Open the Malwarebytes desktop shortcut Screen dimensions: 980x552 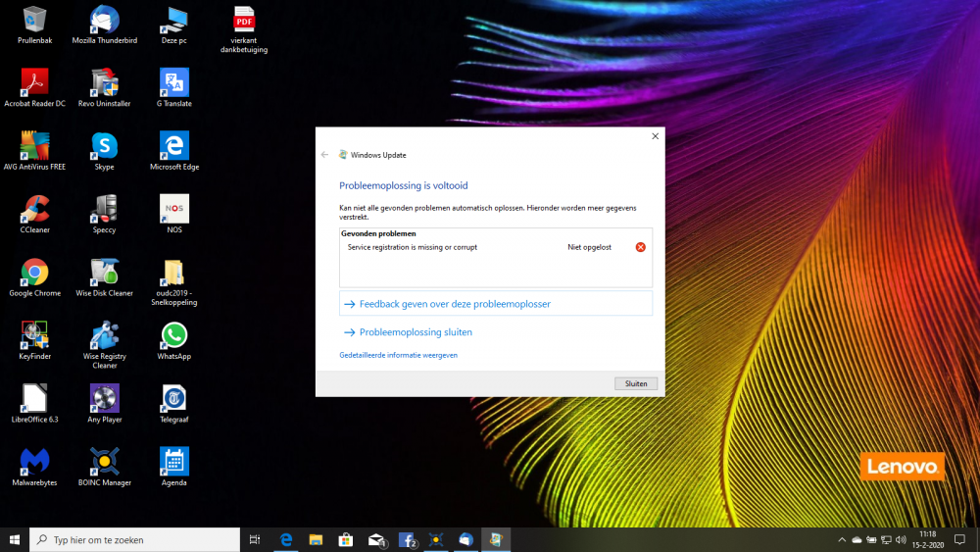coord(35,461)
